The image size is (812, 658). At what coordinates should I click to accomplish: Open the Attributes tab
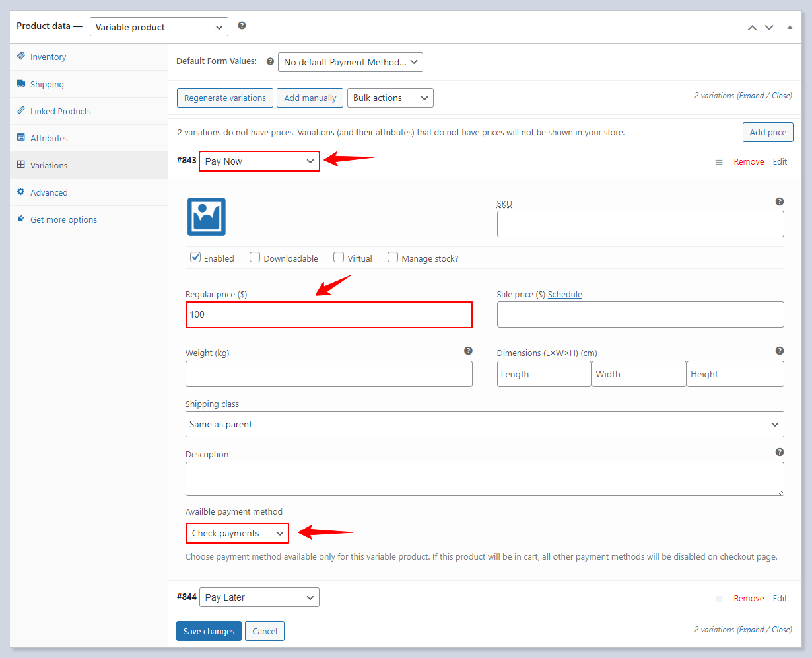[49, 138]
